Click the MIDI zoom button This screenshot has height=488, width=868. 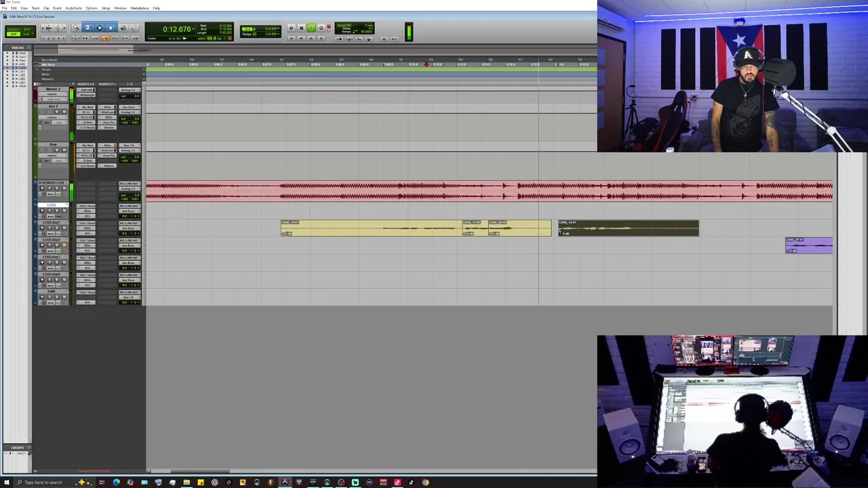58,28
